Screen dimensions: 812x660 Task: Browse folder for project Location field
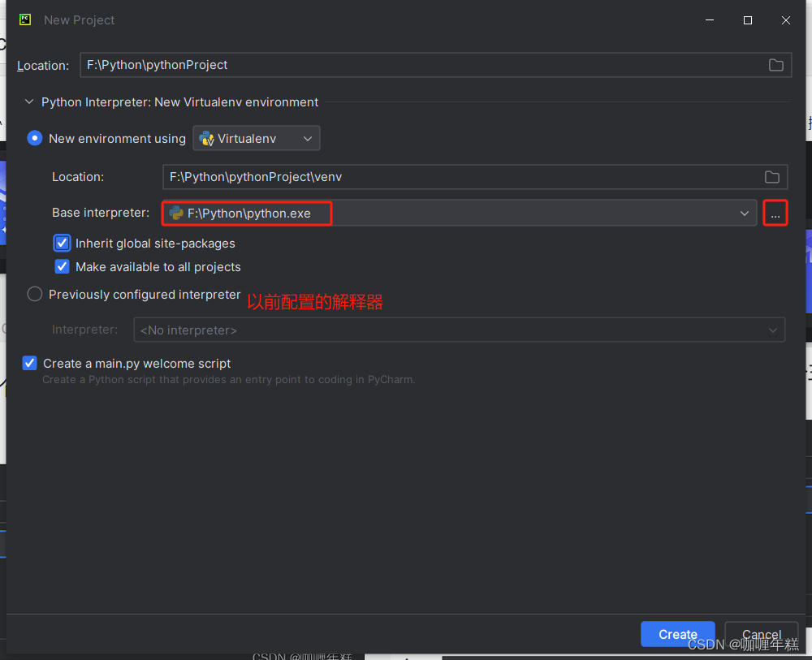pos(775,65)
